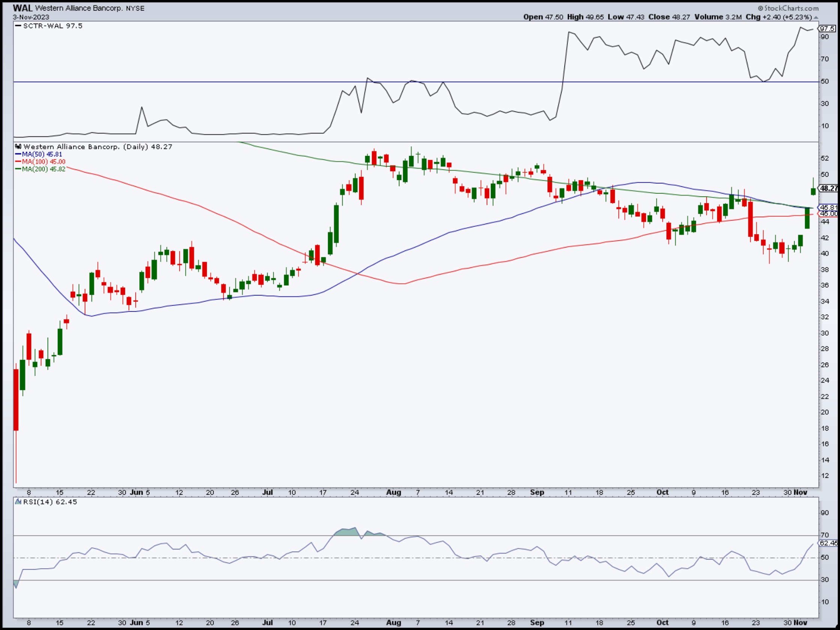Click the Sep label on bottom RSI date axis

[x=537, y=622]
